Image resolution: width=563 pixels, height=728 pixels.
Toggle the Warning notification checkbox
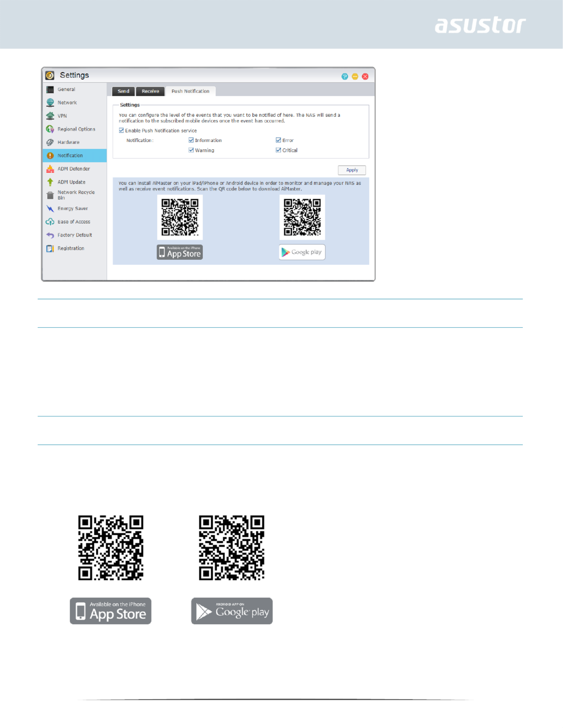click(191, 150)
